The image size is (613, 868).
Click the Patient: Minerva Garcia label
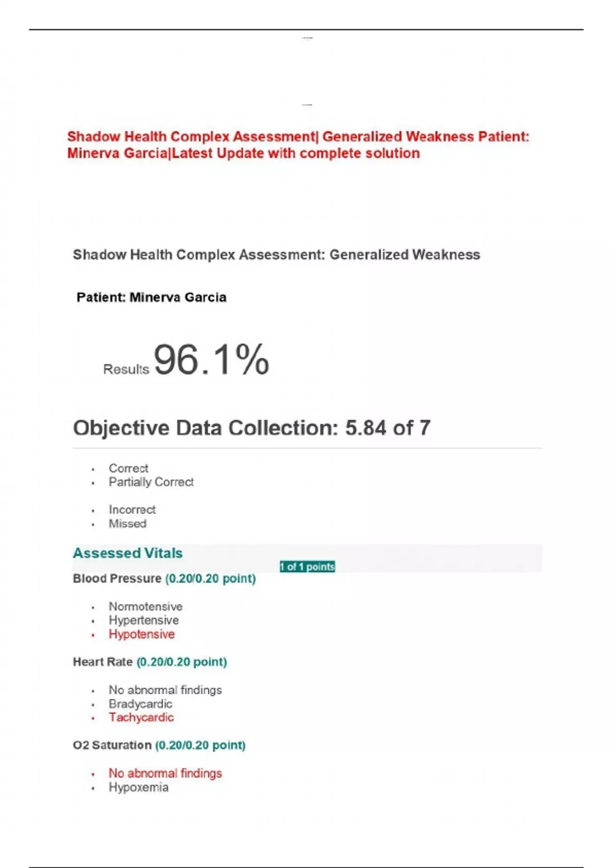pos(151,297)
